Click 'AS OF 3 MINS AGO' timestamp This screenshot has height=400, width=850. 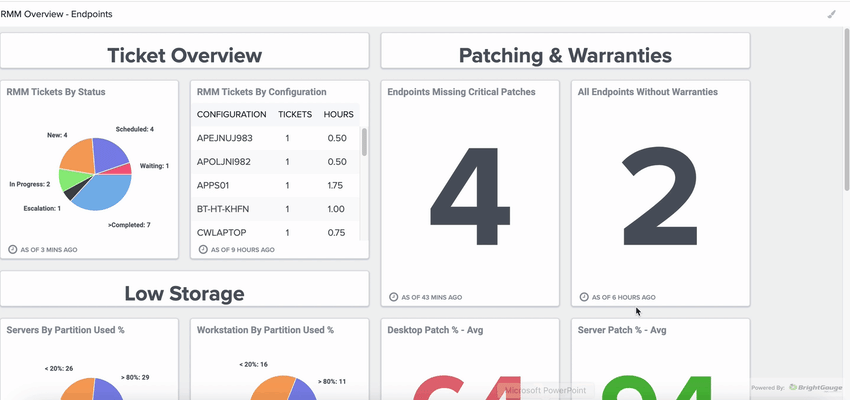tap(49, 250)
